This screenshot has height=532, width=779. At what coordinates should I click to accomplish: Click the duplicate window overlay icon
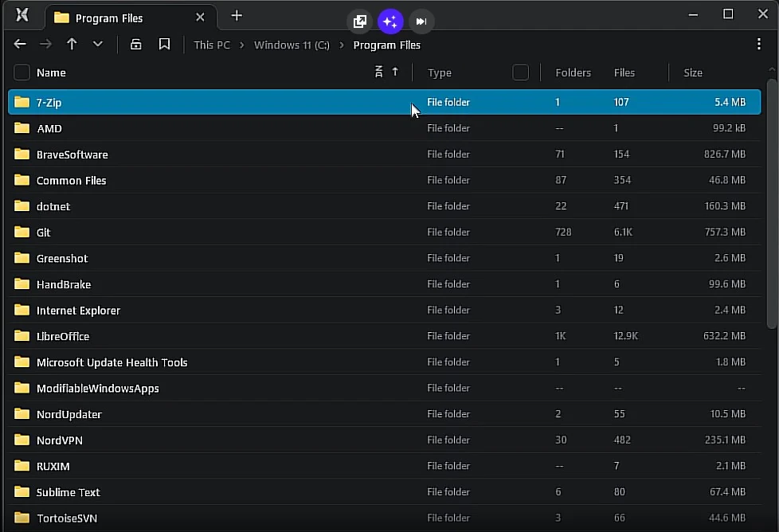(x=360, y=22)
